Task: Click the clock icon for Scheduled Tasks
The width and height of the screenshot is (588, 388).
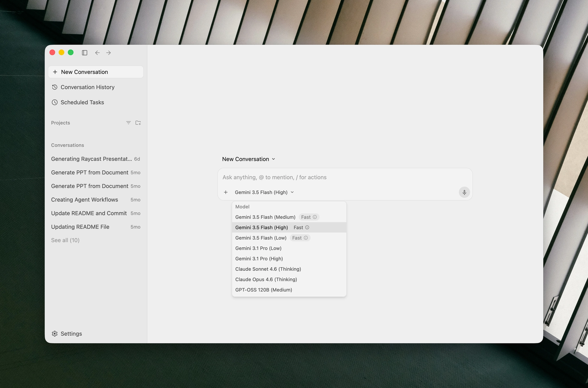Action: 55,102
